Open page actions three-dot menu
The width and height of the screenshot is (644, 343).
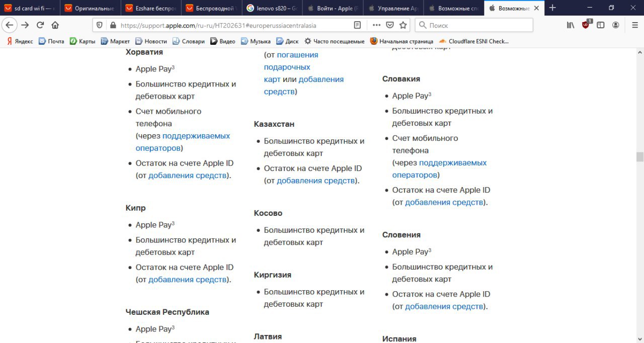[x=376, y=25]
